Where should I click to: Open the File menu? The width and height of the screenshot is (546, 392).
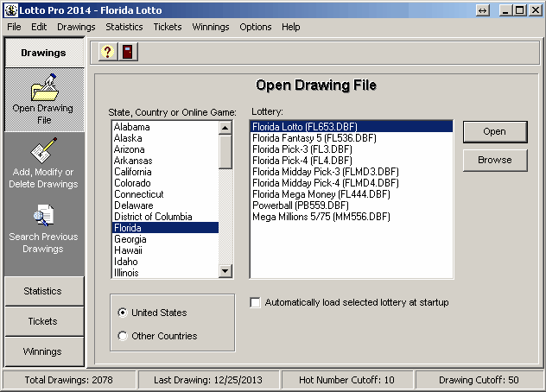(14, 27)
